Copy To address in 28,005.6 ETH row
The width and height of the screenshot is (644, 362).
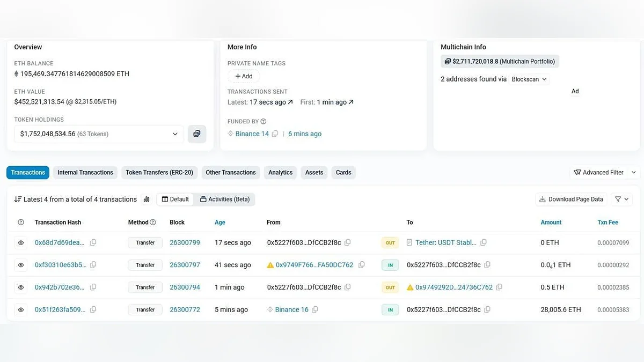pos(487,310)
